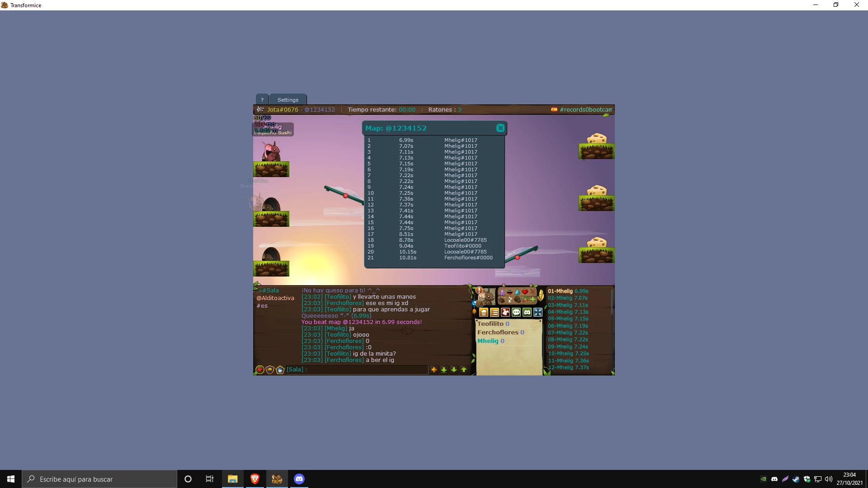868x488 pixels.
Task: Select the purple dress dance emote
Action: pos(502,292)
